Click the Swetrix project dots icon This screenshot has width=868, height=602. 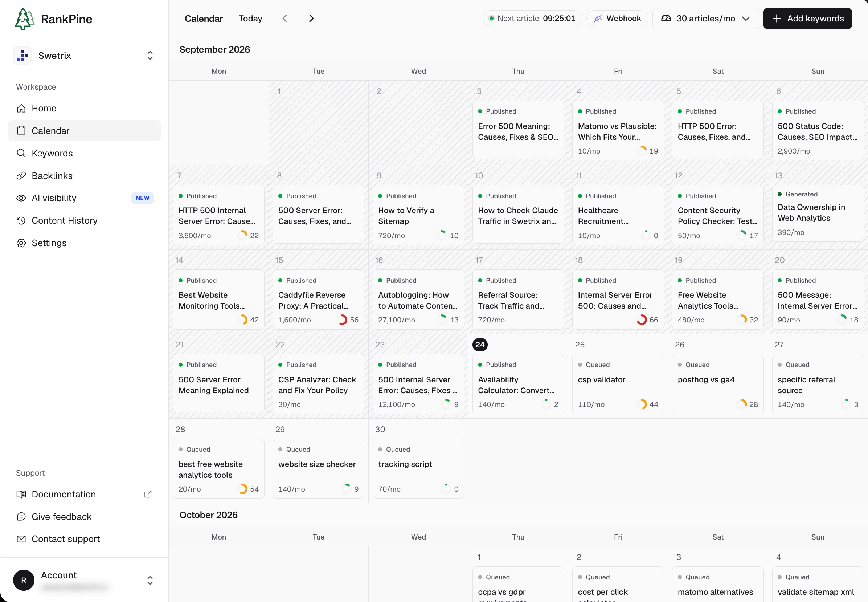pyautogui.click(x=22, y=56)
